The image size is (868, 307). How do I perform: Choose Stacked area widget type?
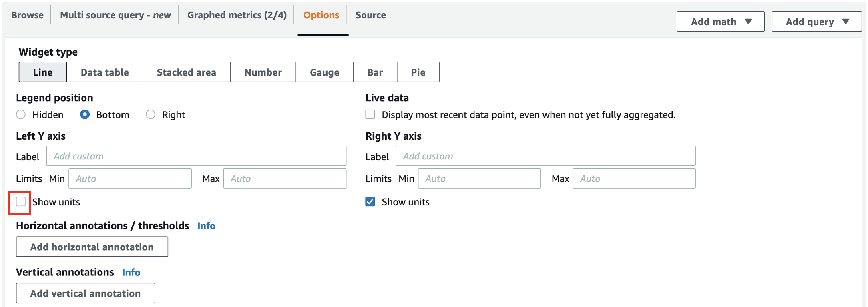(186, 72)
